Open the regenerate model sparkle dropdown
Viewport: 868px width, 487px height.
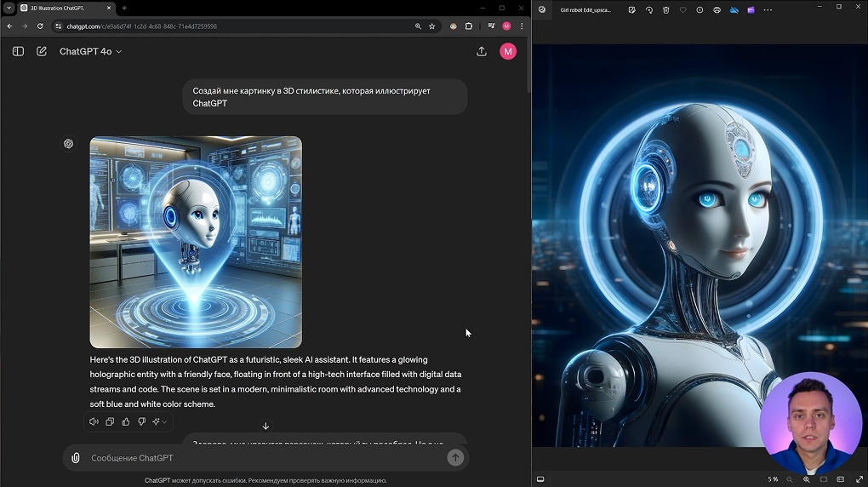click(159, 421)
